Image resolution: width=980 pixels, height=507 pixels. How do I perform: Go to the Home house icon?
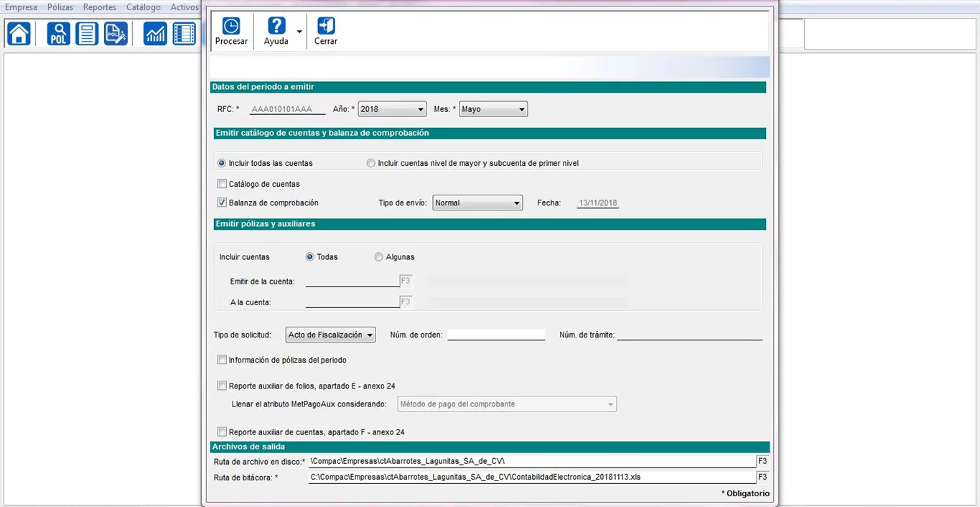[x=19, y=34]
